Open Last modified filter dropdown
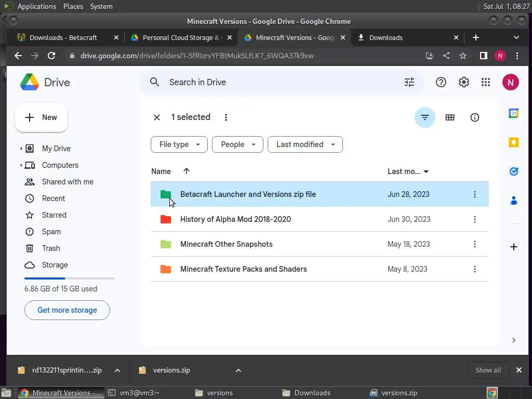Viewport: 532px width, 399px height. coord(304,144)
